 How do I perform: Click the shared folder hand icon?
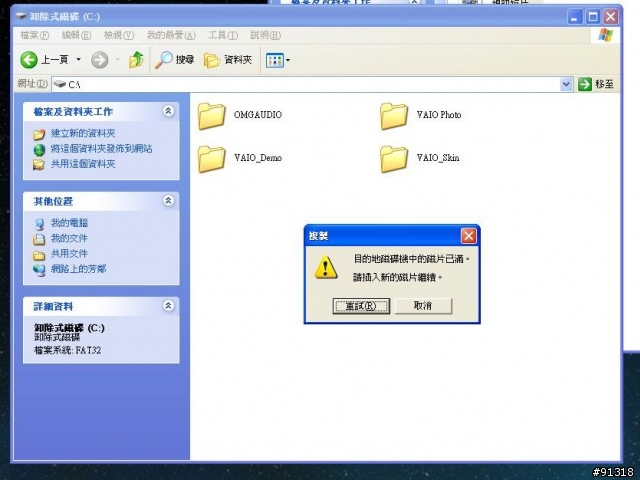point(39,164)
